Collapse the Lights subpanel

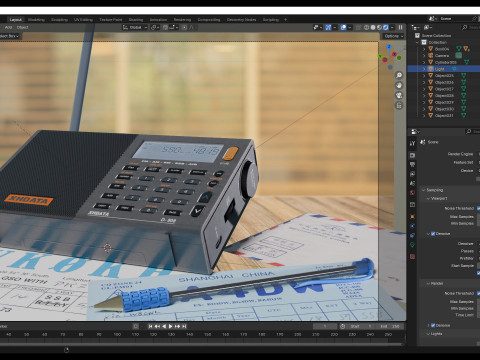[x=429, y=334]
